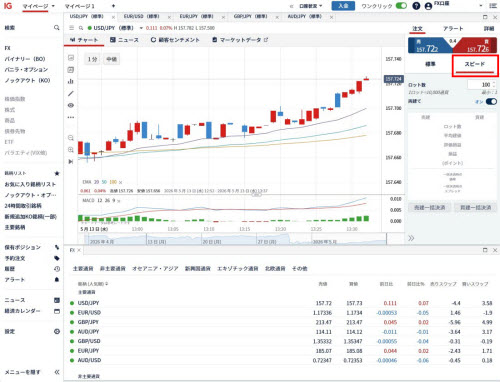Viewport: 500px width, 382px height.
Task: Click the history clock icon
Action: pos(57,269)
